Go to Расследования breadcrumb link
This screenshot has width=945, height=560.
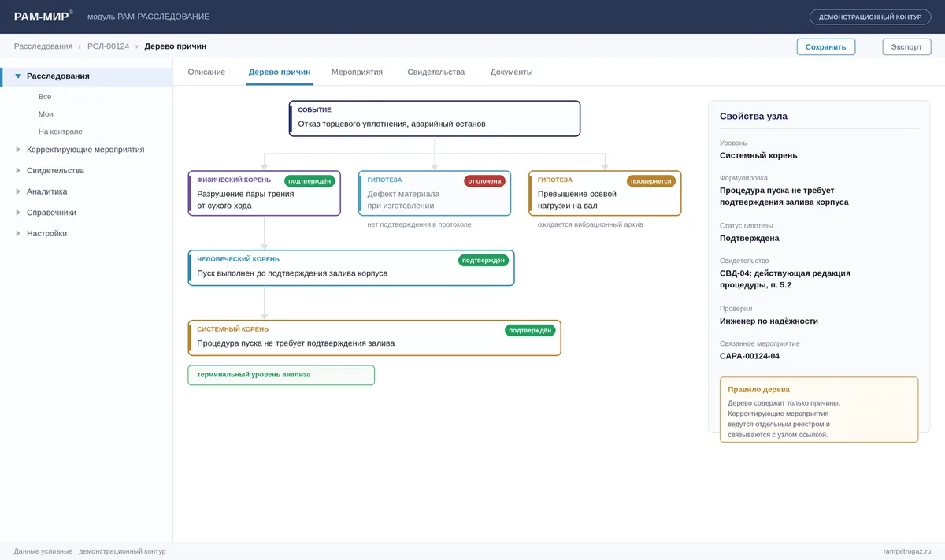tap(43, 46)
